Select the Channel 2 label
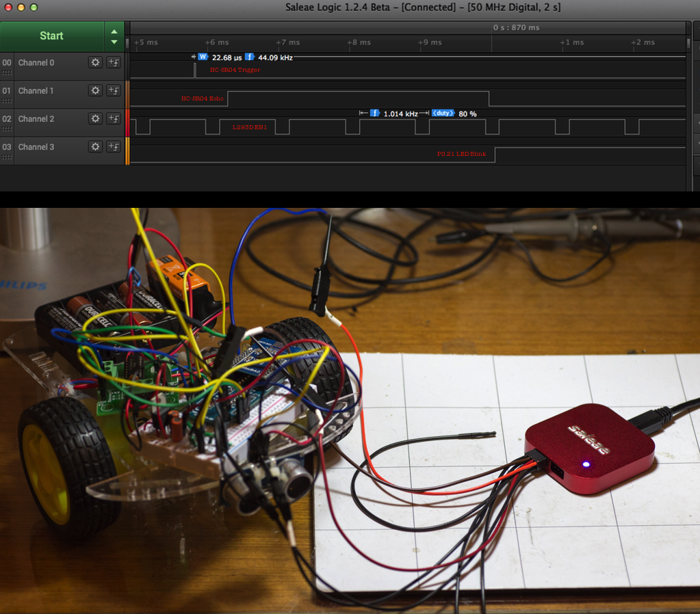 pos(36,119)
